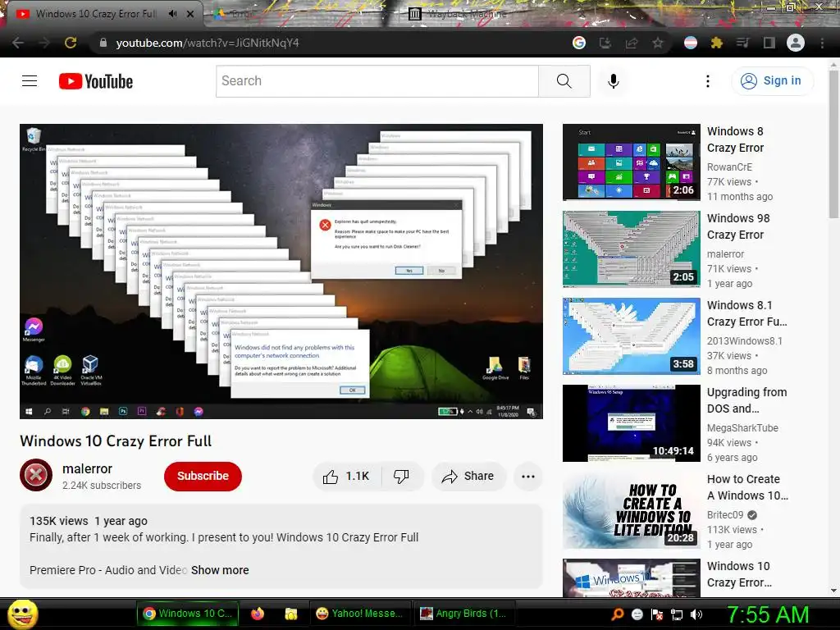Bookmark this page with the star icon
This screenshot has height=630, width=840.
658,43
